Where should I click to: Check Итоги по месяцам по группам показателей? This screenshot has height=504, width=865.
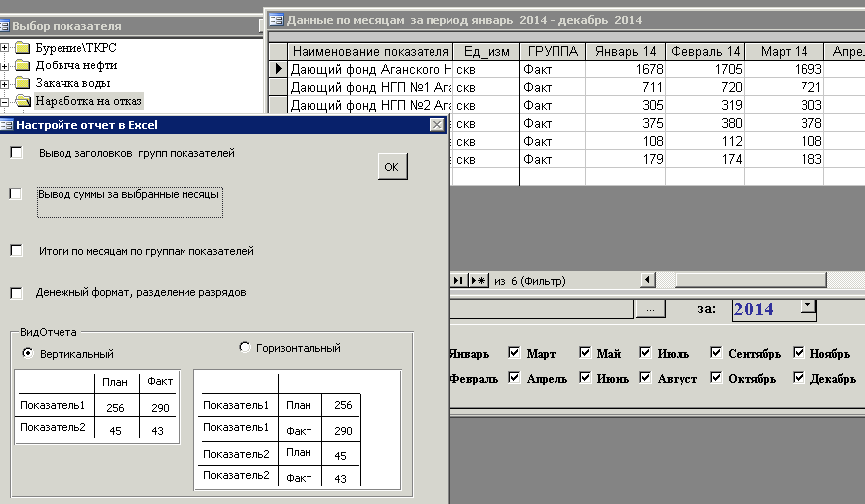[x=17, y=251]
